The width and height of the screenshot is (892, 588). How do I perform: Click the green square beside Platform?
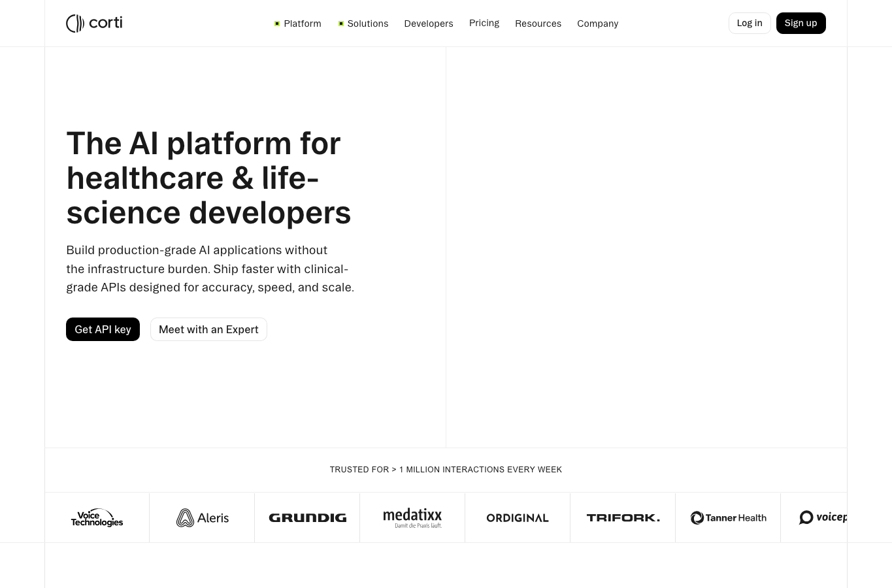(x=277, y=24)
